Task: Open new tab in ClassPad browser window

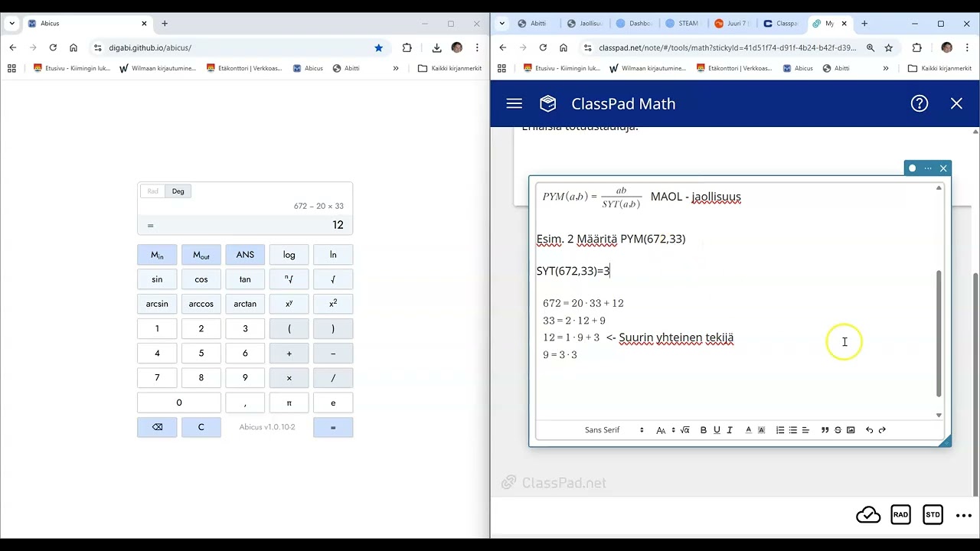Action: tap(864, 24)
